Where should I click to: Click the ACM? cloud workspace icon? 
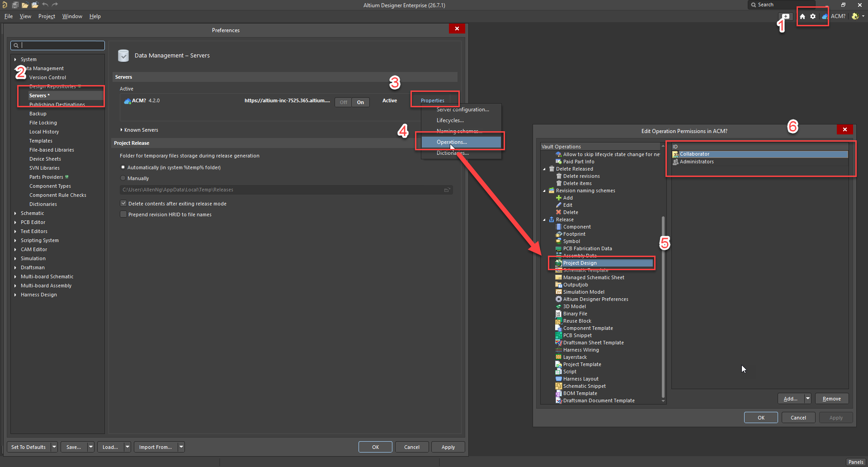pos(825,16)
